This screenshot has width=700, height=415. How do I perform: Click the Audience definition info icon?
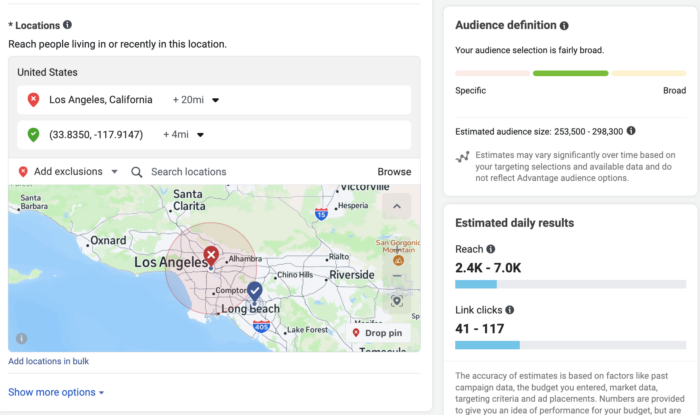pos(564,26)
